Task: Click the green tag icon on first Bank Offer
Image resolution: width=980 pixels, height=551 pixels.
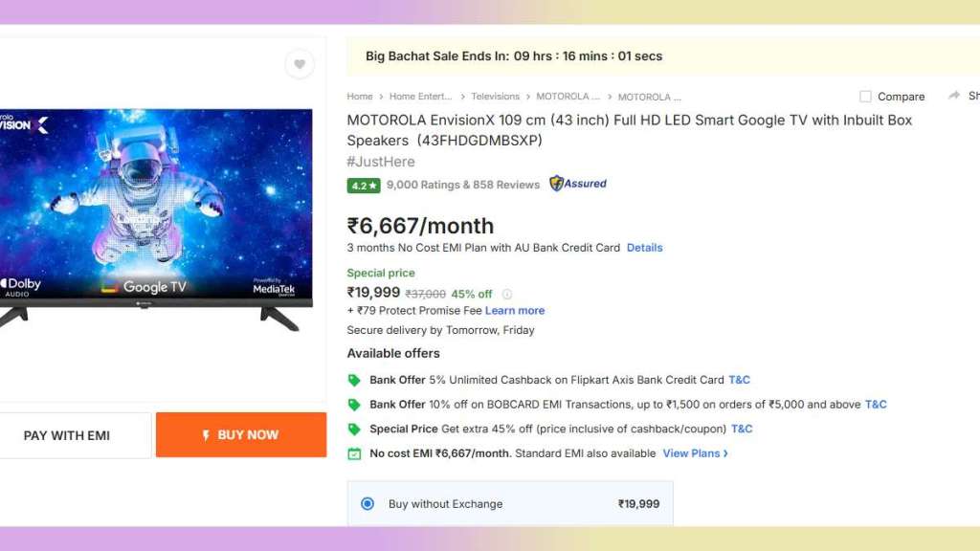Action: tap(354, 379)
